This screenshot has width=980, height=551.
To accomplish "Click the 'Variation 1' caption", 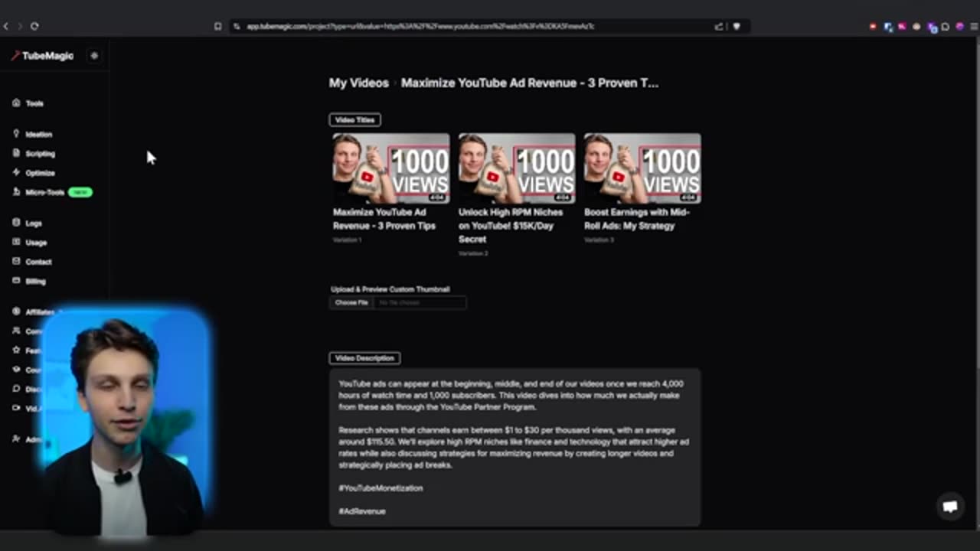I will pyautogui.click(x=347, y=240).
